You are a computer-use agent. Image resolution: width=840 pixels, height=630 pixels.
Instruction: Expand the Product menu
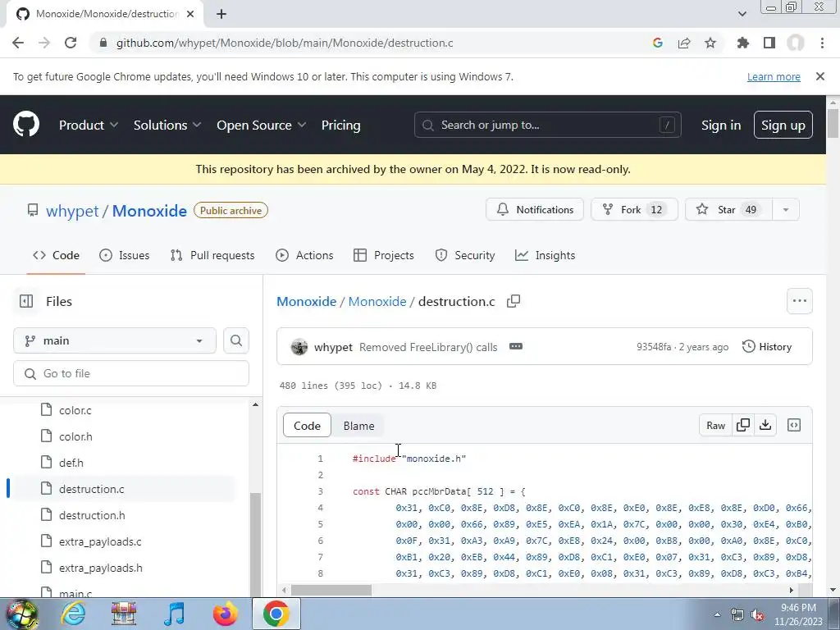pos(89,125)
